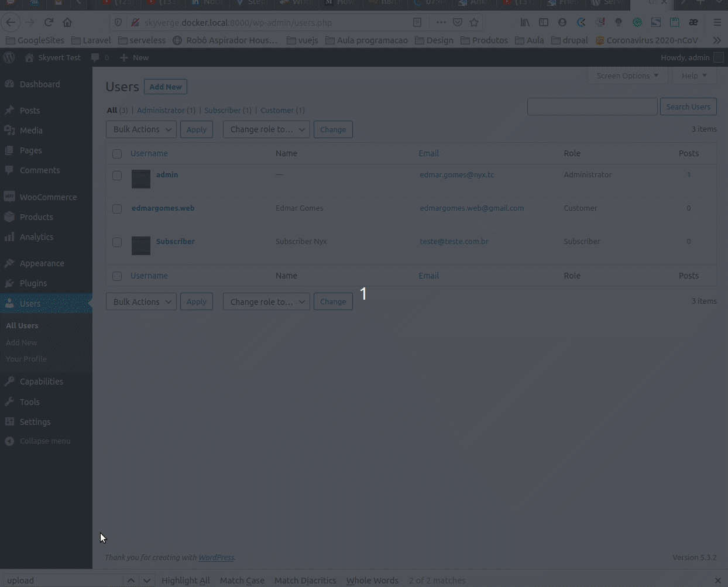Toggle the sidebar view icon in the toolbar
Image resolution: width=728 pixels, height=587 pixels.
click(544, 22)
